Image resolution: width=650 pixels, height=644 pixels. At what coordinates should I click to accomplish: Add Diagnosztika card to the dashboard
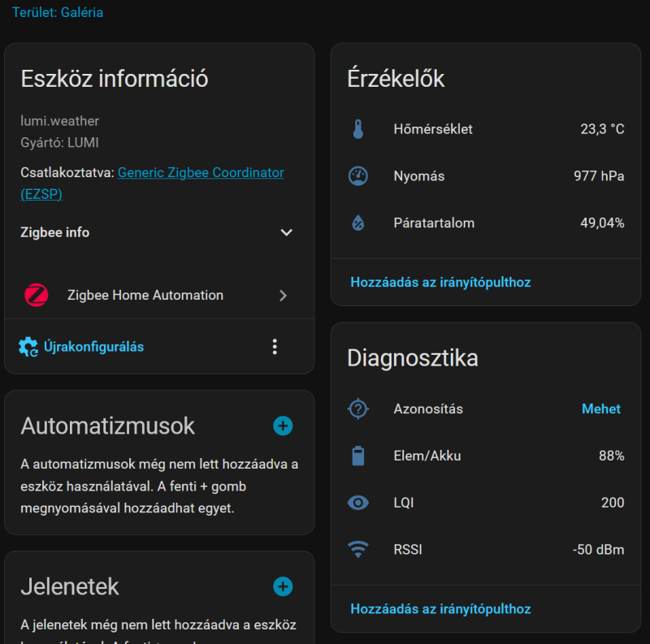[x=440, y=609]
